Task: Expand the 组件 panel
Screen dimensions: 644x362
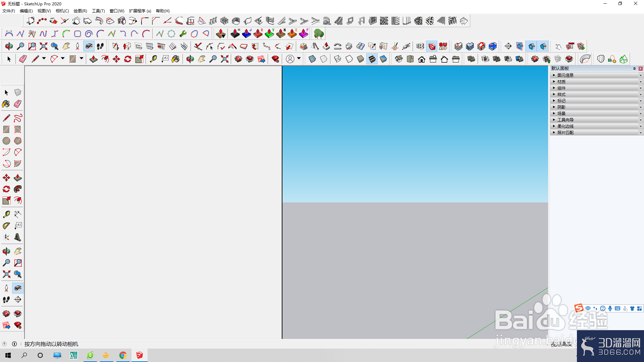Action: tap(596, 88)
